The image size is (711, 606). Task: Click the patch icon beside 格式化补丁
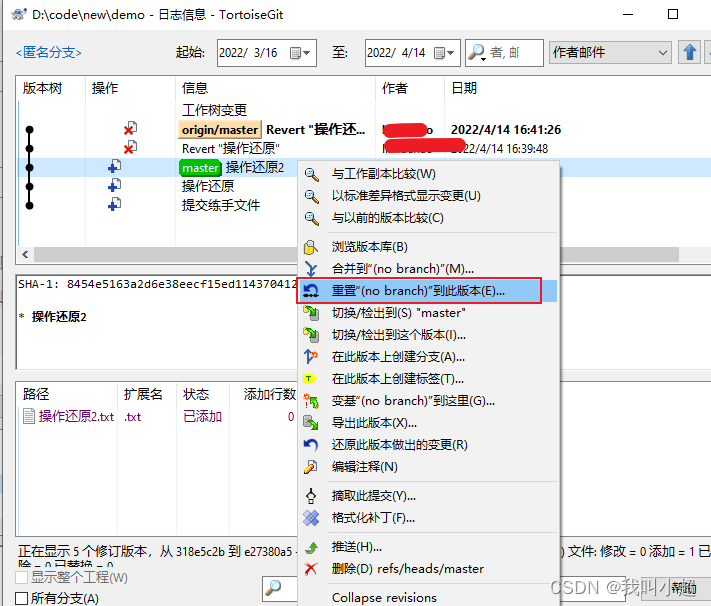click(x=311, y=518)
